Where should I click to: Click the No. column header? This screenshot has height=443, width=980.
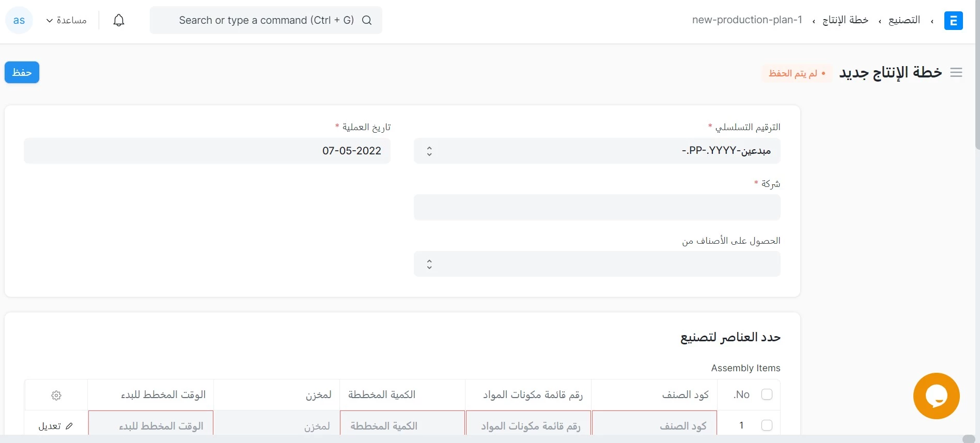[741, 394]
